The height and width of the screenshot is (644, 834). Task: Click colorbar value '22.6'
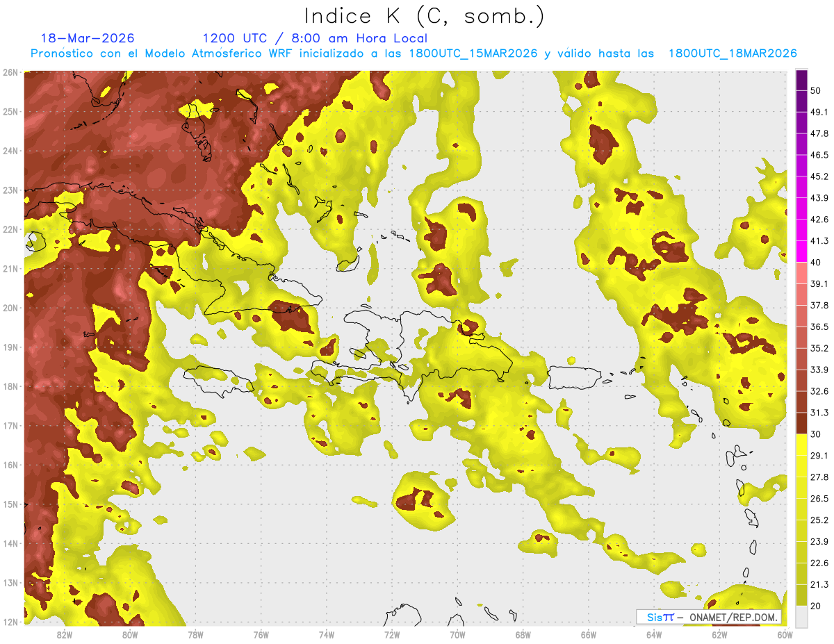click(x=819, y=563)
